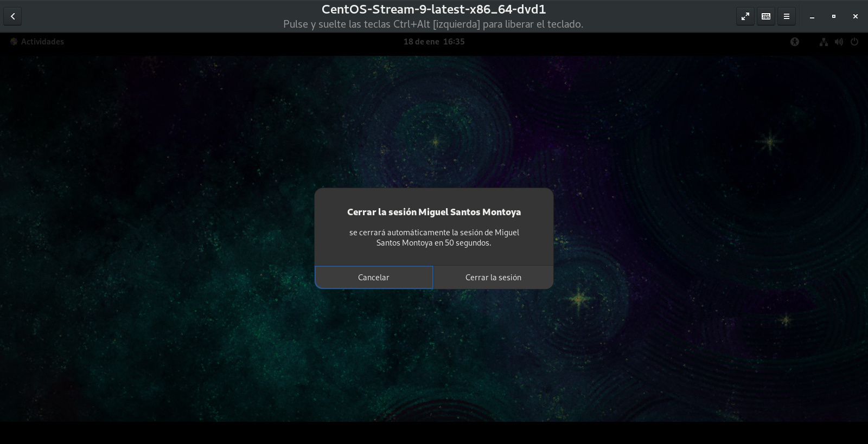Screen dimensions: 868x444
Task: Click the automatic logout countdown message
Action: pyautogui.click(x=433, y=237)
